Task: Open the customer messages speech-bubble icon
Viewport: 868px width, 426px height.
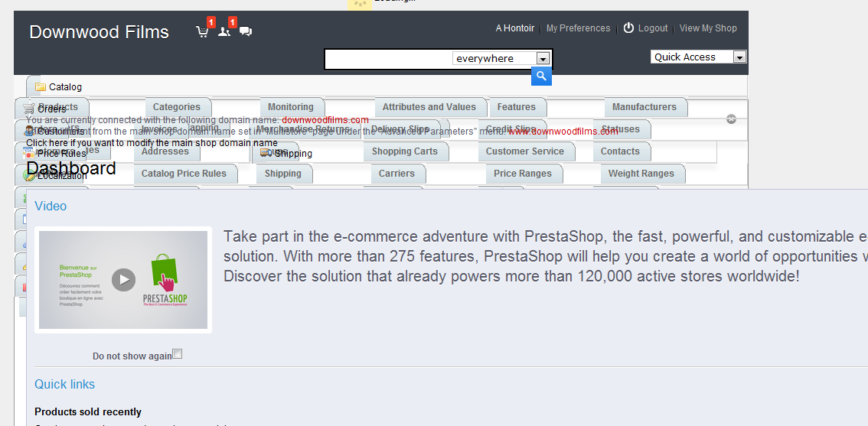Action: 246,31
